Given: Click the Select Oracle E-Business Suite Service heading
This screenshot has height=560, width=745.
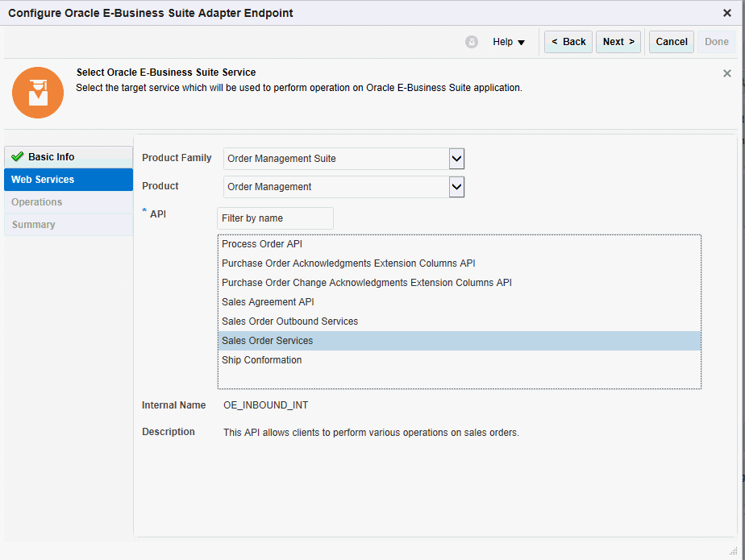Looking at the screenshot, I should tap(166, 73).
